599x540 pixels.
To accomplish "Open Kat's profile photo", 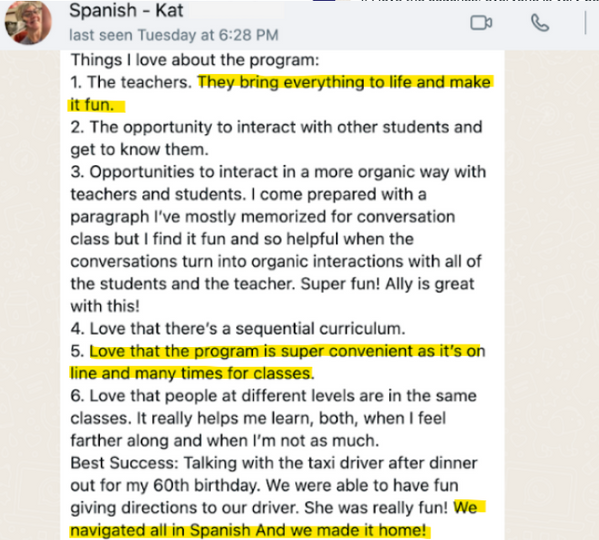I will point(28,23).
